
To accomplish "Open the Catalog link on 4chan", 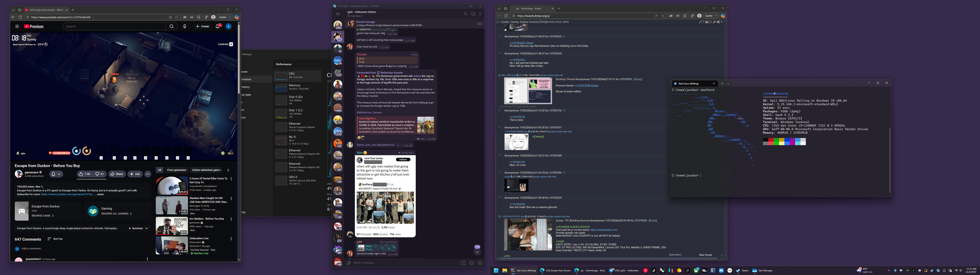I will [x=514, y=22].
